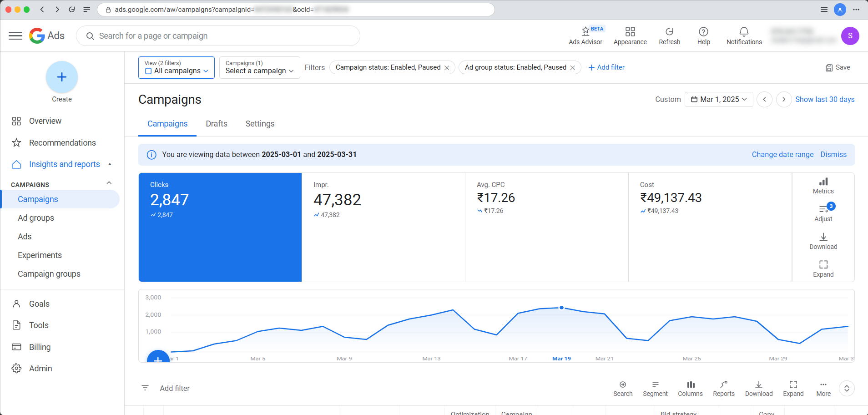Dismiss the date range notice
Viewport: 868px width, 415px height.
(x=833, y=155)
